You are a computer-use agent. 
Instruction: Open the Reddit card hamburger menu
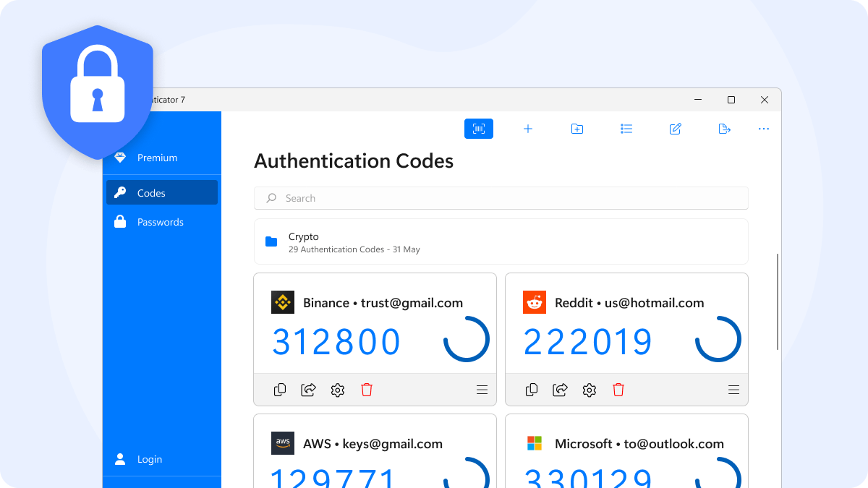(x=734, y=390)
